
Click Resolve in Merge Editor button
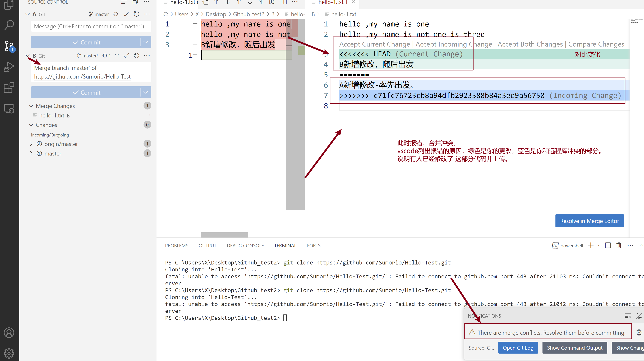(x=589, y=221)
